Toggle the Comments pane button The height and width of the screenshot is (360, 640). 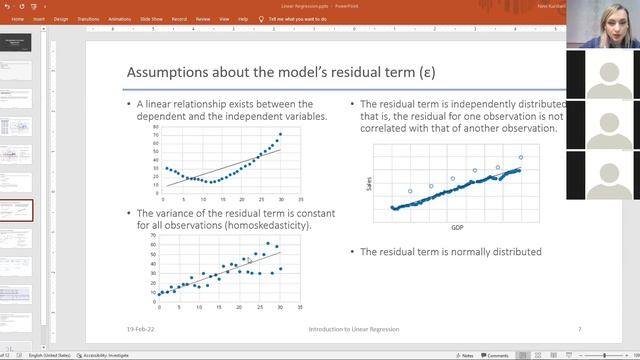(x=494, y=356)
